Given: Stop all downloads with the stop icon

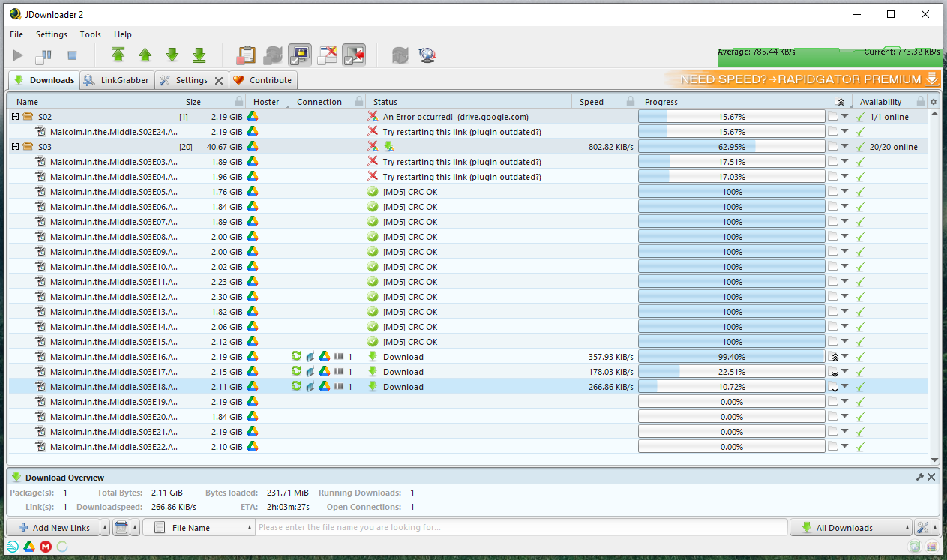Looking at the screenshot, I should pyautogui.click(x=72, y=55).
